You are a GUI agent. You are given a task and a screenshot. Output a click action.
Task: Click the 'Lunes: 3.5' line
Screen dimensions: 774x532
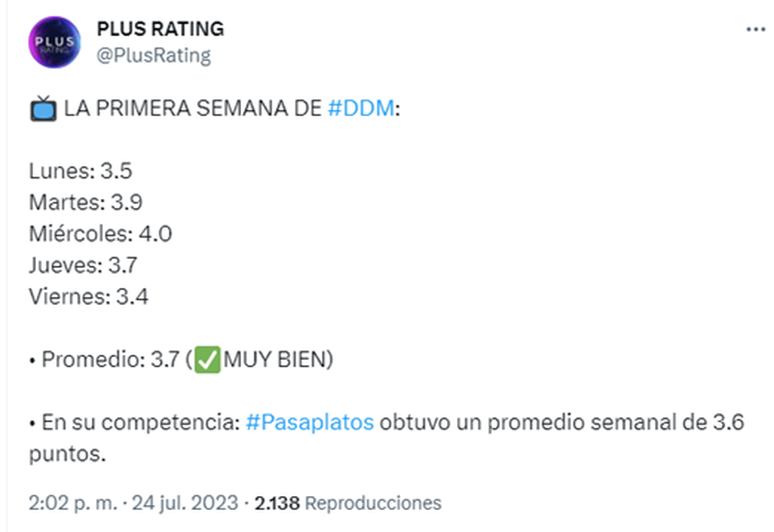(x=81, y=171)
